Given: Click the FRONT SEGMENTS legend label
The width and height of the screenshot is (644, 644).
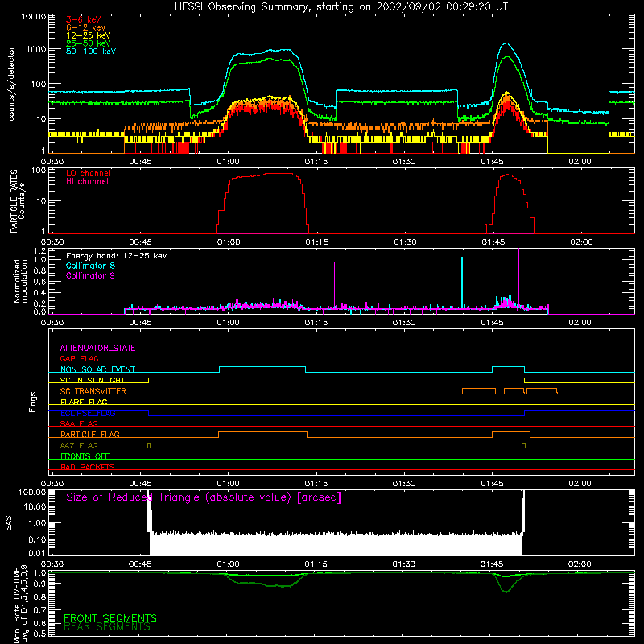Looking at the screenshot, I should (x=110, y=618).
